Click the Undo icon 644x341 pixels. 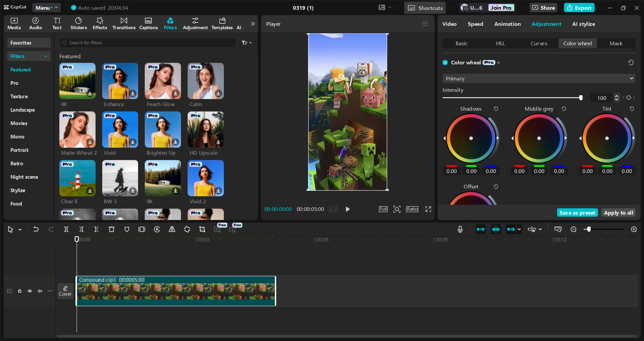pos(36,229)
